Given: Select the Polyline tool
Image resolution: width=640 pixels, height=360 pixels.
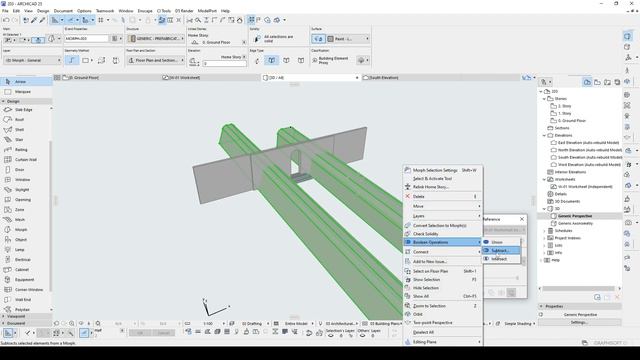Looking at the screenshot, I should [25, 310].
